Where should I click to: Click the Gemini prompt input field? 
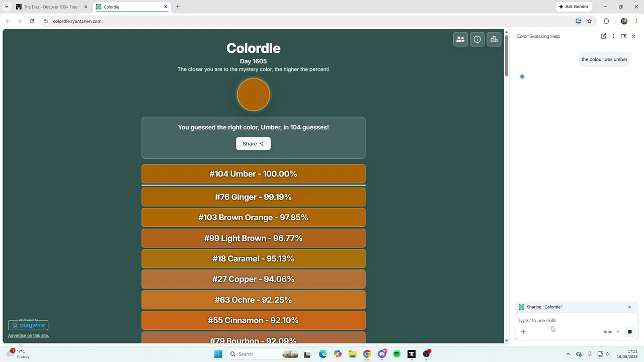point(576,320)
